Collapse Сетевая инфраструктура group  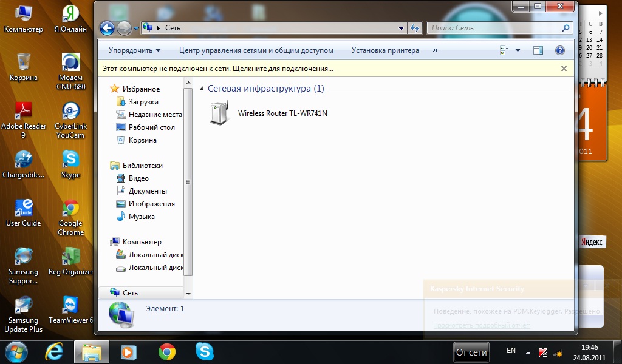coord(202,89)
